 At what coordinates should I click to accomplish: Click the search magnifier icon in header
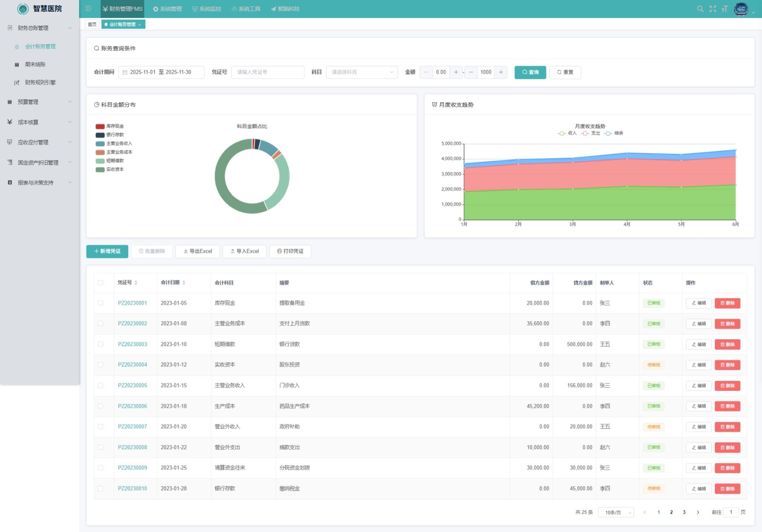tap(700, 9)
